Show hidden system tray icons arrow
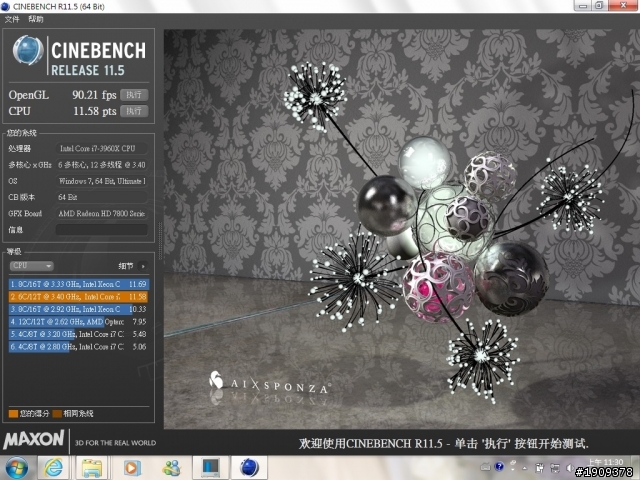This screenshot has height=480, width=640. click(x=524, y=468)
